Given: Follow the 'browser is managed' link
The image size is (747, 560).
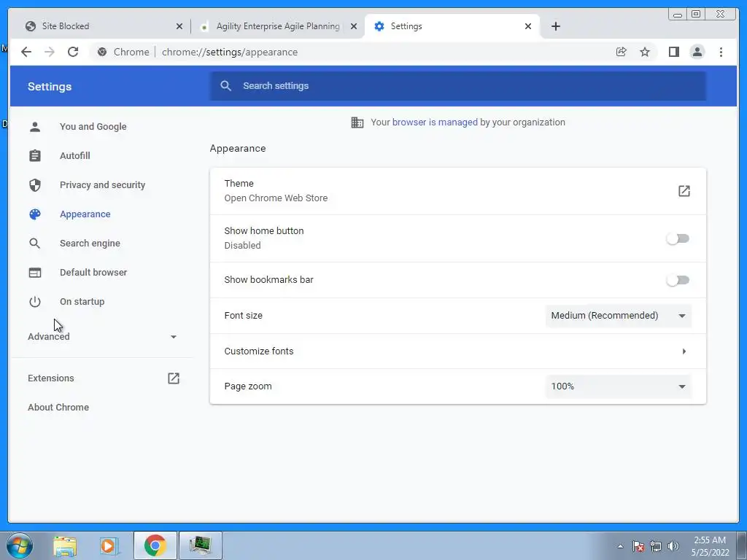Looking at the screenshot, I should 435,122.
